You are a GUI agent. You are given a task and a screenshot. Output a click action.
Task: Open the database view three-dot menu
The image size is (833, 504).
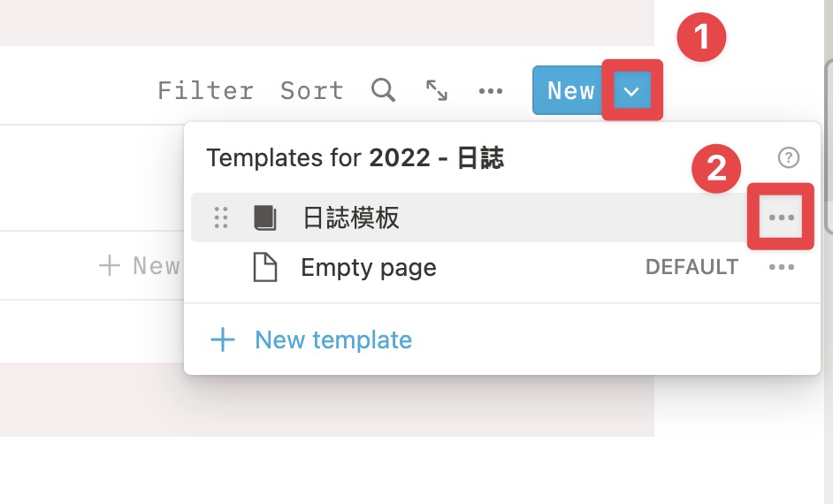(491, 91)
